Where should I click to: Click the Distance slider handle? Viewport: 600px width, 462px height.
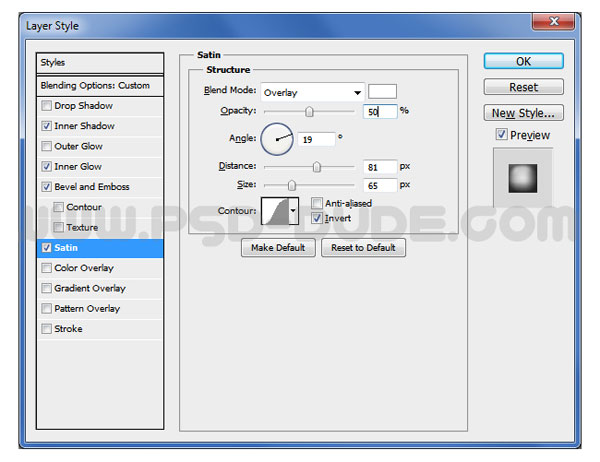[316, 167]
